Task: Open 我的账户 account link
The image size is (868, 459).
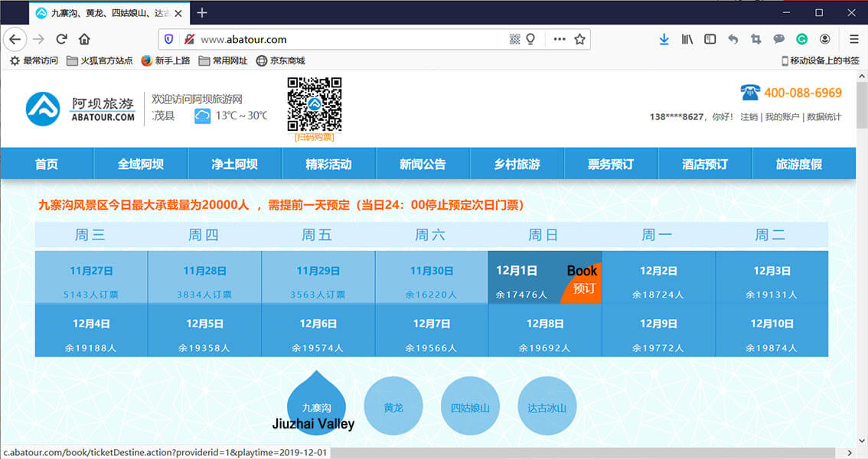Action: [x=782, y=117]
